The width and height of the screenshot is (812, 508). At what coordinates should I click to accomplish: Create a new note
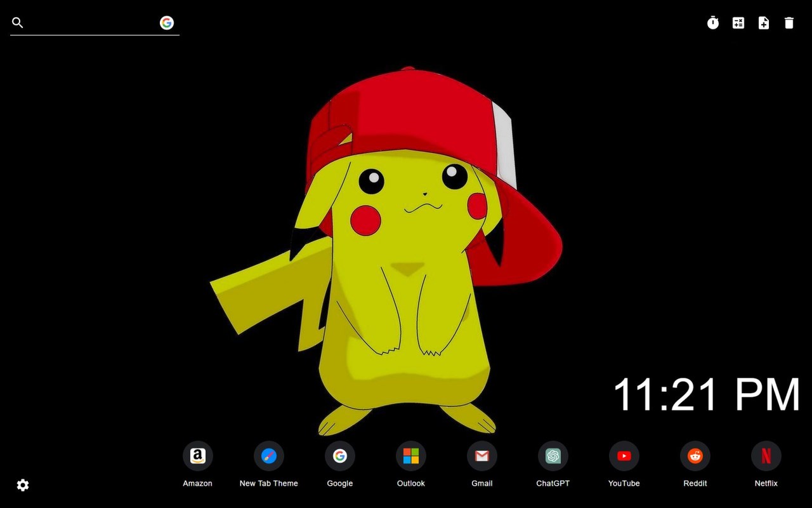764,23
